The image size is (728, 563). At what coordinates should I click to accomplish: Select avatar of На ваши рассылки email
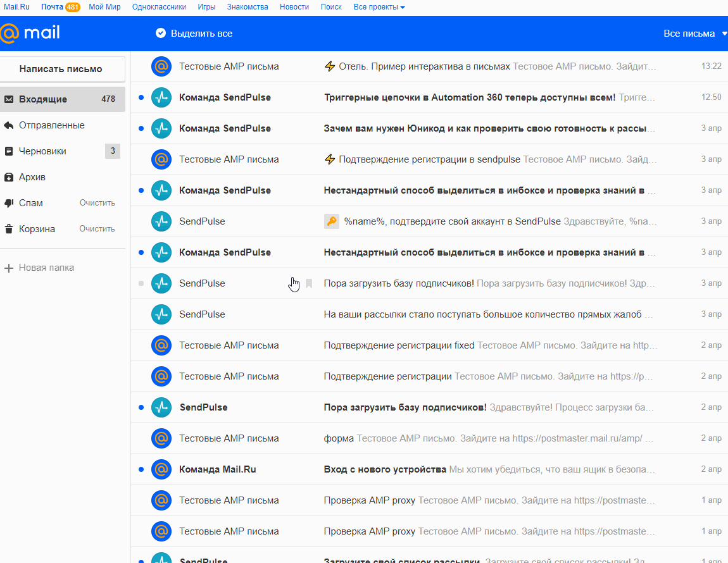161,314
